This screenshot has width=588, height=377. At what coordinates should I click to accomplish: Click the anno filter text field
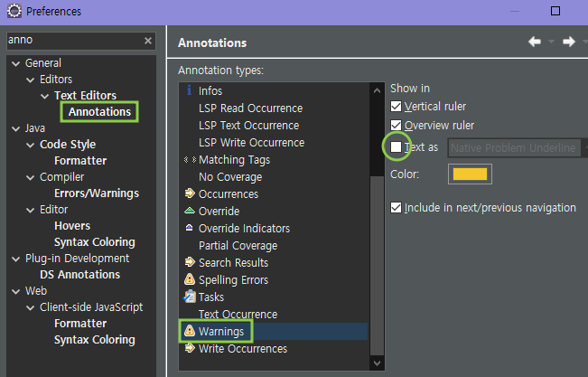pos(72,42)
